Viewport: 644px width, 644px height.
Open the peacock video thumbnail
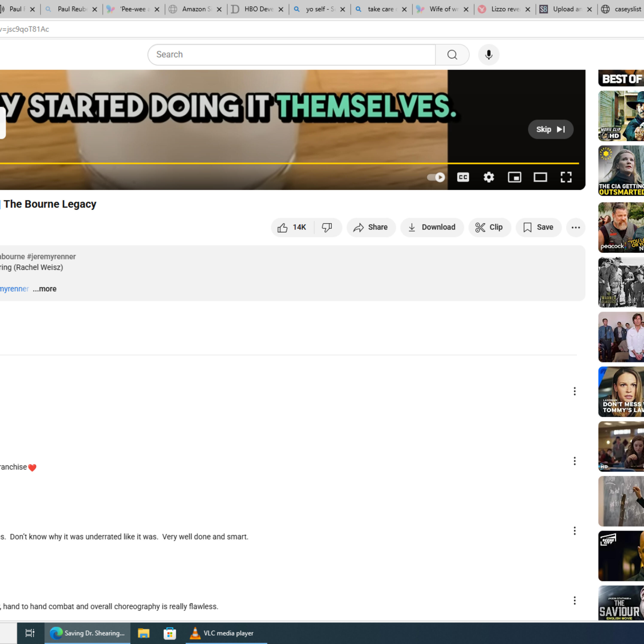(x=621, y=227)
